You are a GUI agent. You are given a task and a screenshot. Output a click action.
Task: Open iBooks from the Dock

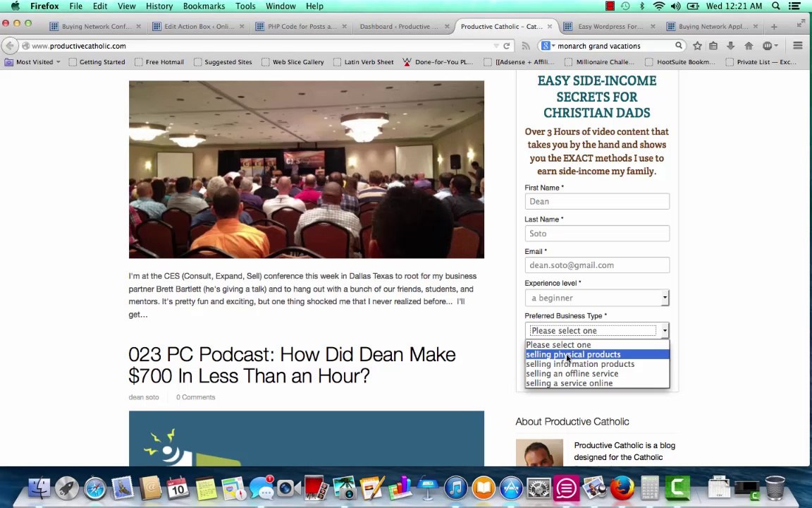484,488
